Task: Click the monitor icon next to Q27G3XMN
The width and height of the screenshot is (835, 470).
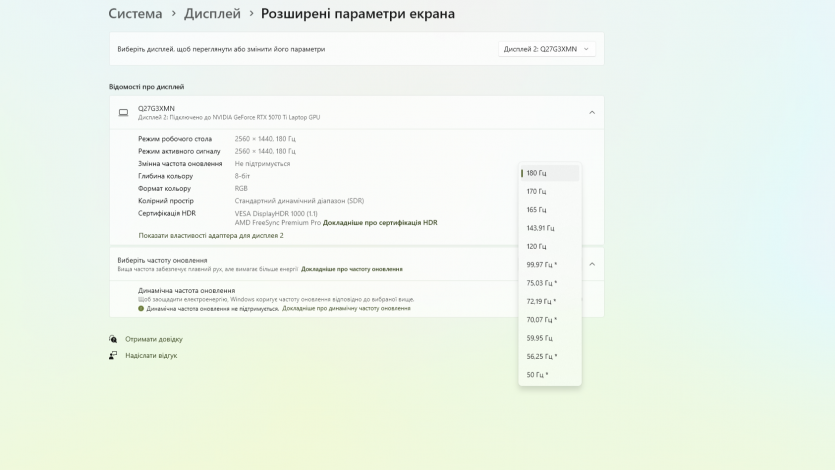Action: [124, 113]
